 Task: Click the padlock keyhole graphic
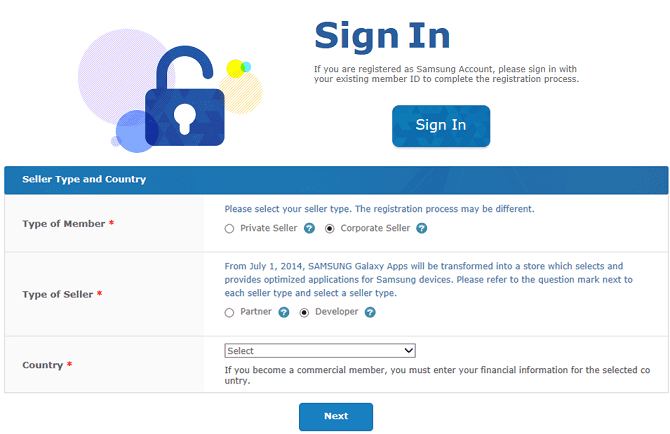coord(185,118)
